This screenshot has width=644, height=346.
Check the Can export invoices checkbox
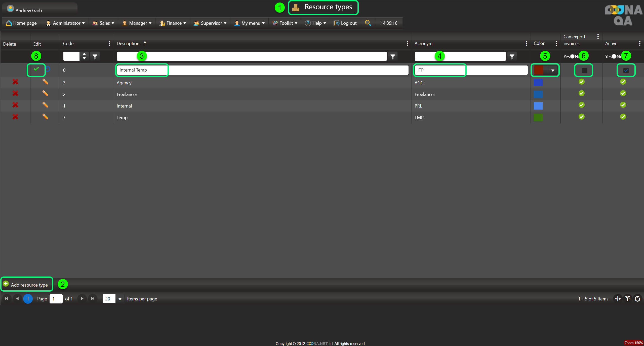[x=584, y=71]
